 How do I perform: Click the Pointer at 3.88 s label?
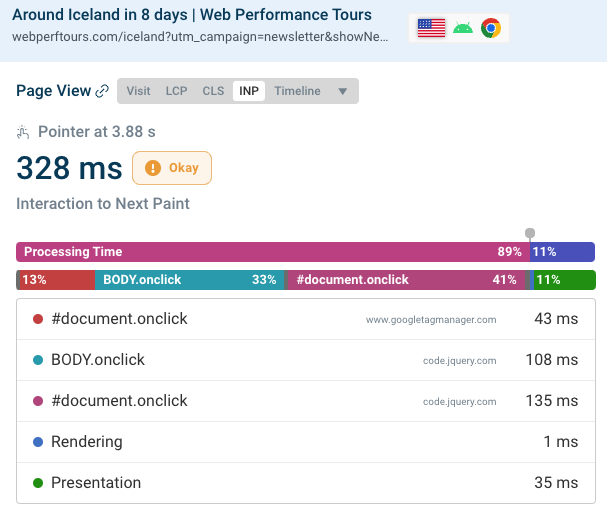pyautogui.click(x=97, y=132)
